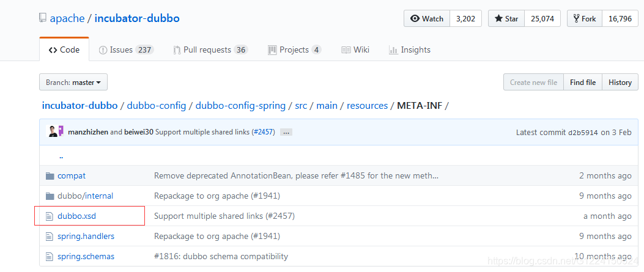Star the repository
Screen dimensions: 644x272
[x=506, y=18]
